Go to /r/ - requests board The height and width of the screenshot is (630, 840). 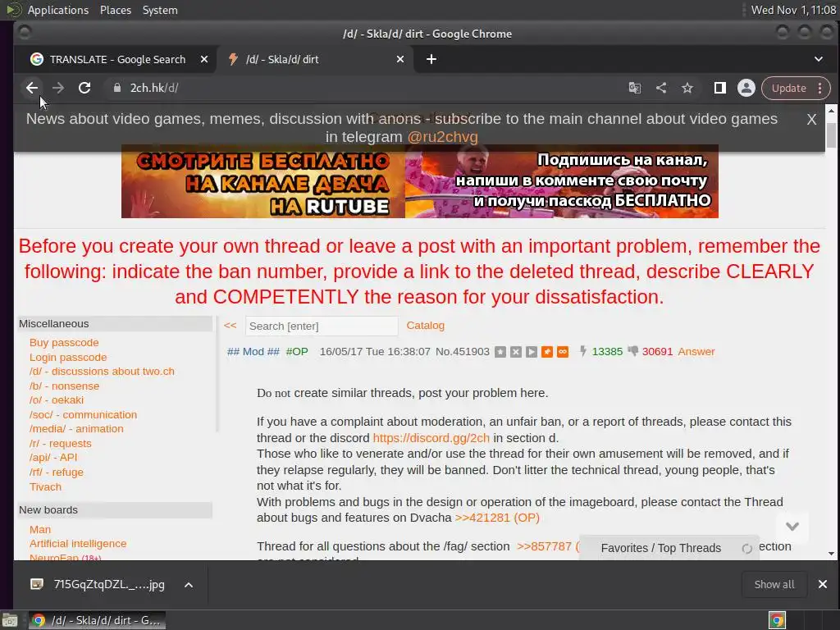(x=60, y=444)
